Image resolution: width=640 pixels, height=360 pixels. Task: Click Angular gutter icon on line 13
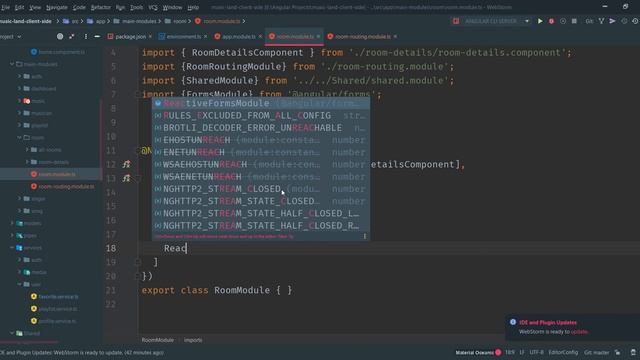127,178
